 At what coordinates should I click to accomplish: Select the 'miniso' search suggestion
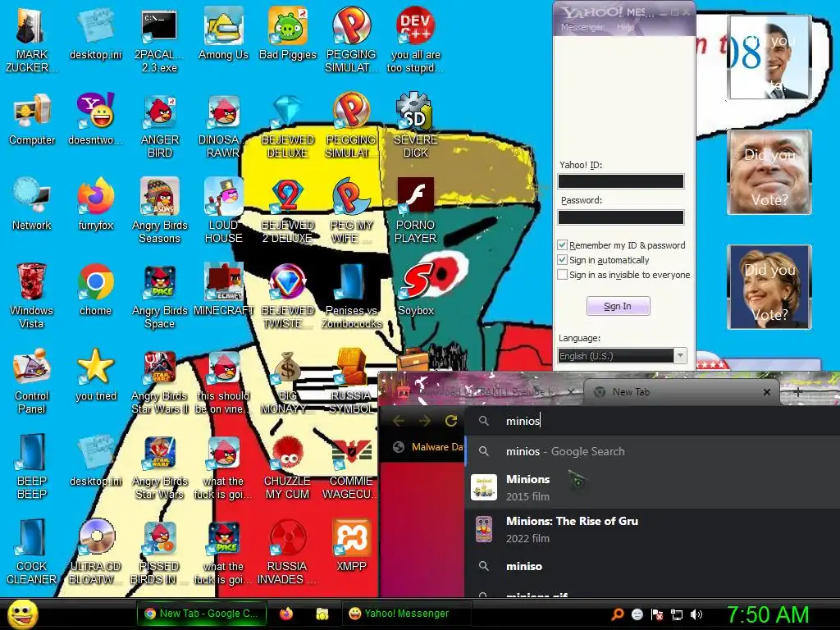(x=652, y=566)
